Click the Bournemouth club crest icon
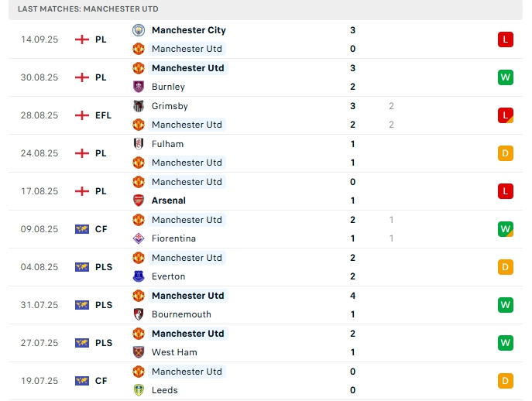Viewport: 532px width, 401px height. coord(139,314)
